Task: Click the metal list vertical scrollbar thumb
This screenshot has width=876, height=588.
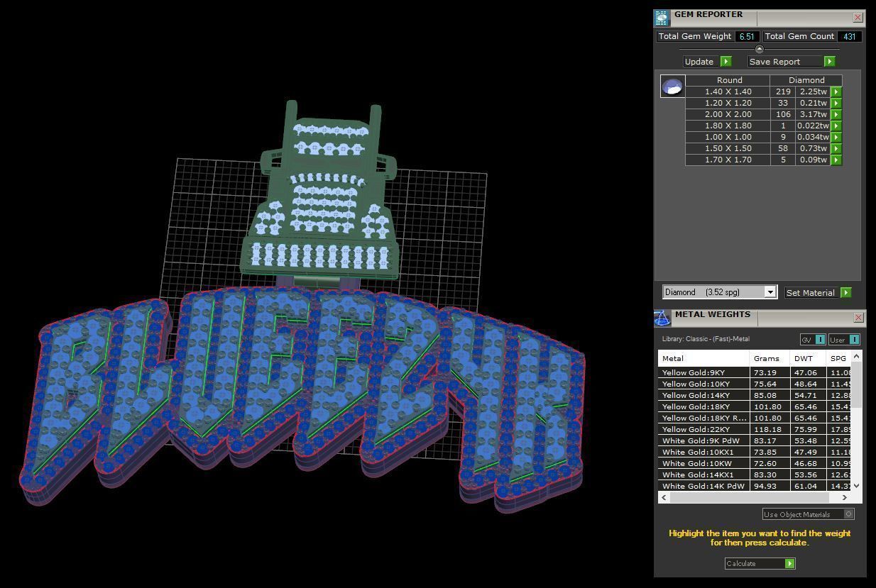Action: [x=857, y=384]
